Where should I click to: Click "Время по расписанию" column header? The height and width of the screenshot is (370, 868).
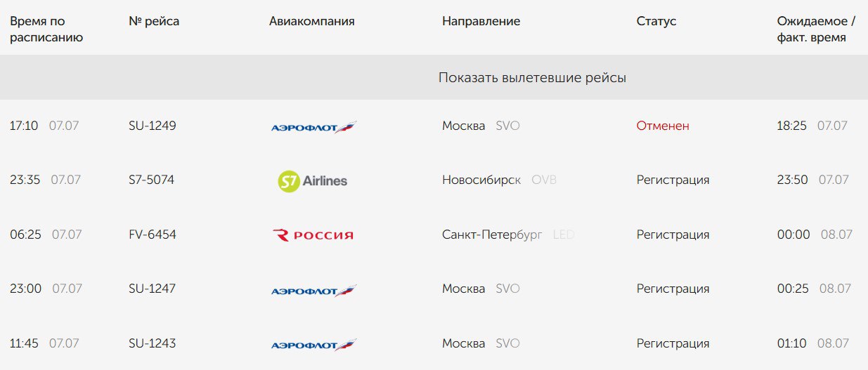tap(46, 29)
